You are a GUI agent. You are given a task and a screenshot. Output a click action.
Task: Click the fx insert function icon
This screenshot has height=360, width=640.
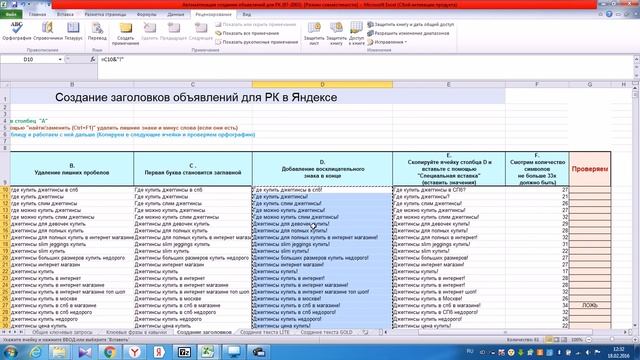pos(93,60)
